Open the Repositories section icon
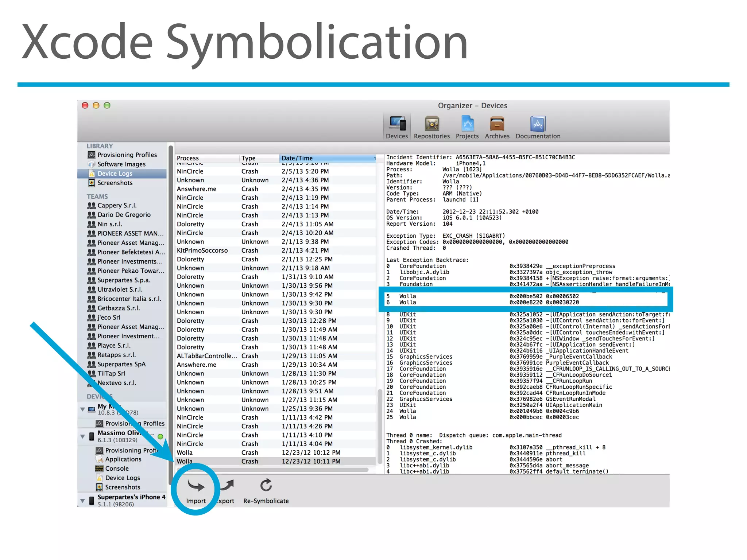 [x=432, y=127]
